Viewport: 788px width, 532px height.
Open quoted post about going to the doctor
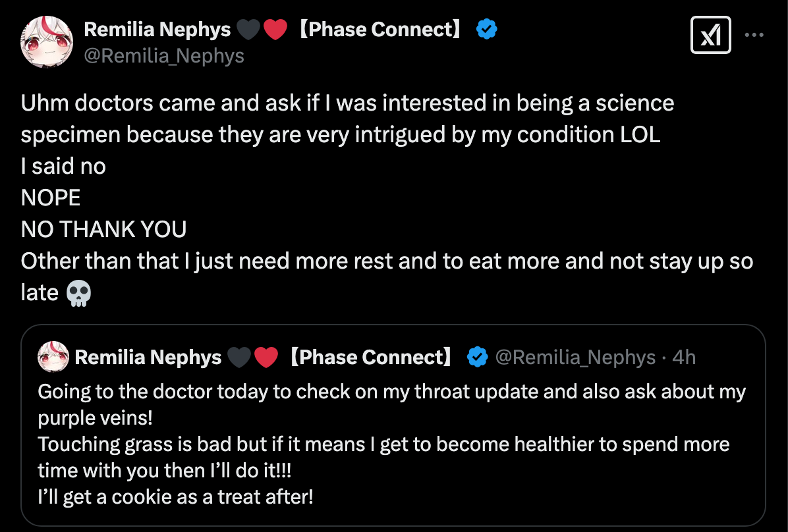pos(393,443)
